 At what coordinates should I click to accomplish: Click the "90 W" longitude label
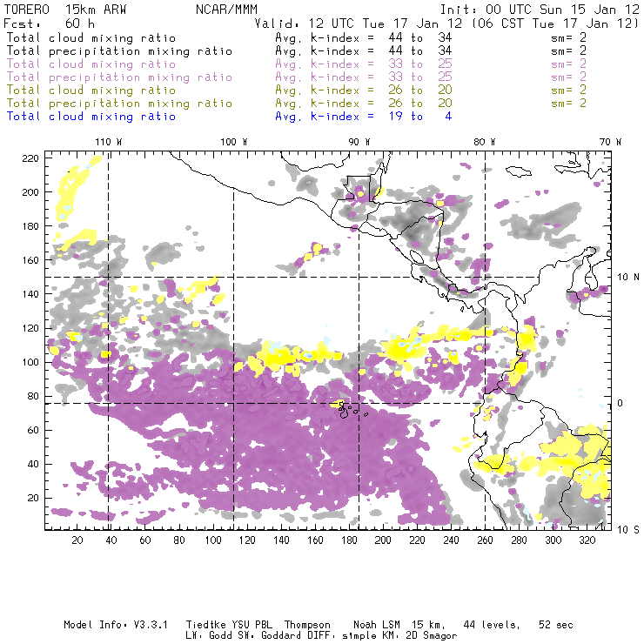click(x=359, y=142)
